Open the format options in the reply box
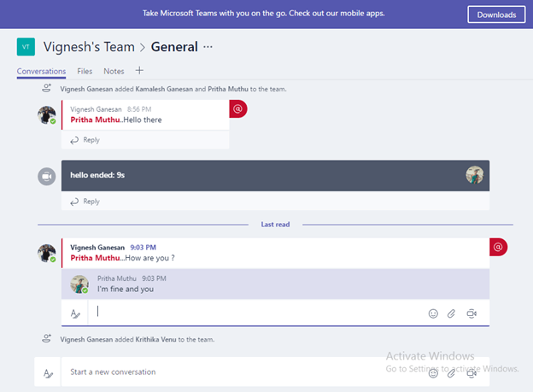 click(x=75, y=313)
